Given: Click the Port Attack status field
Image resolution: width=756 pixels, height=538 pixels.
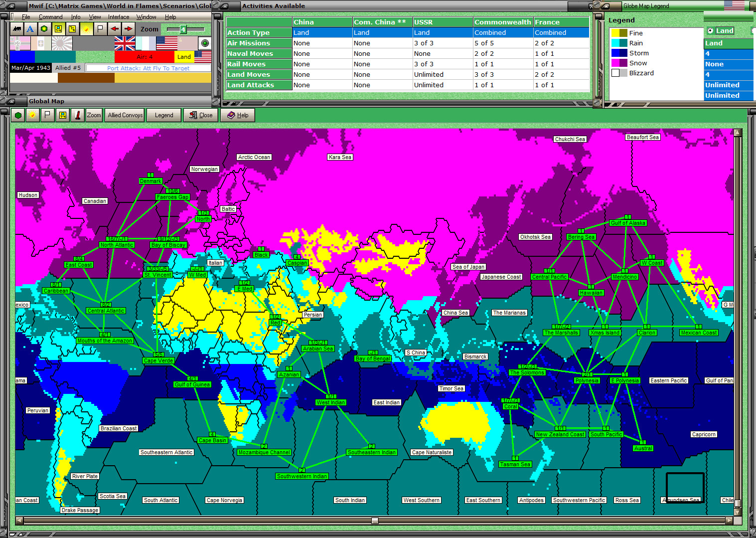Looking at the screenshot, I should click(148, 68).
